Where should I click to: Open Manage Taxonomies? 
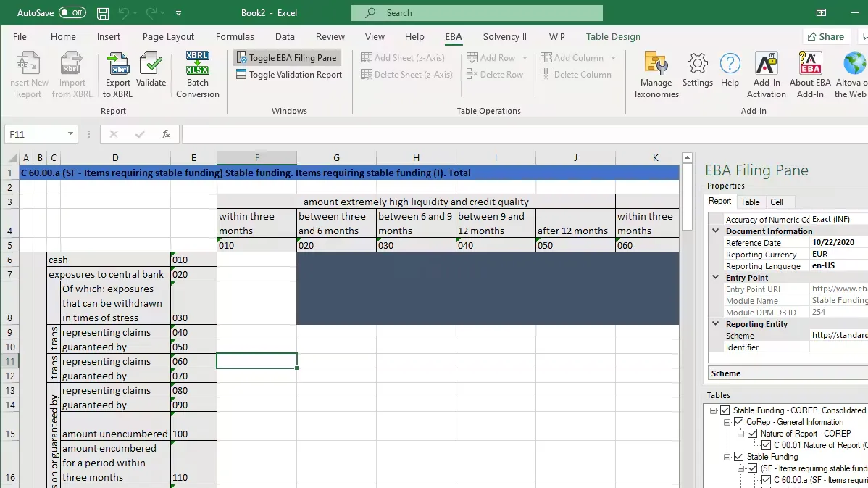click(656, 65)
